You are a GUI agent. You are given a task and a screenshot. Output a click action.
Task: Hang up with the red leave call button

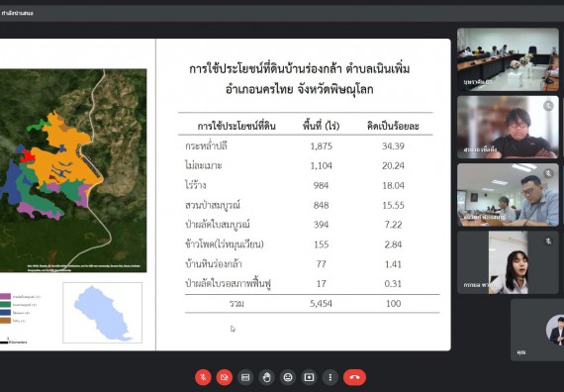click(354, 377)
